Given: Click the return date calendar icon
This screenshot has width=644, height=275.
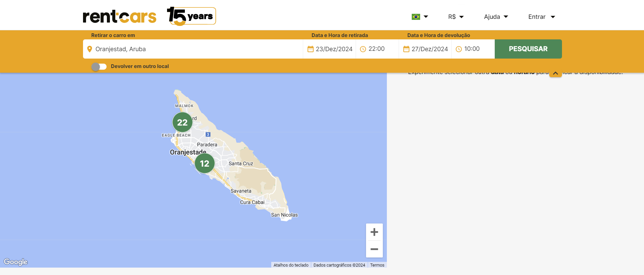Looking at the screenshot, I should (406, 49).
